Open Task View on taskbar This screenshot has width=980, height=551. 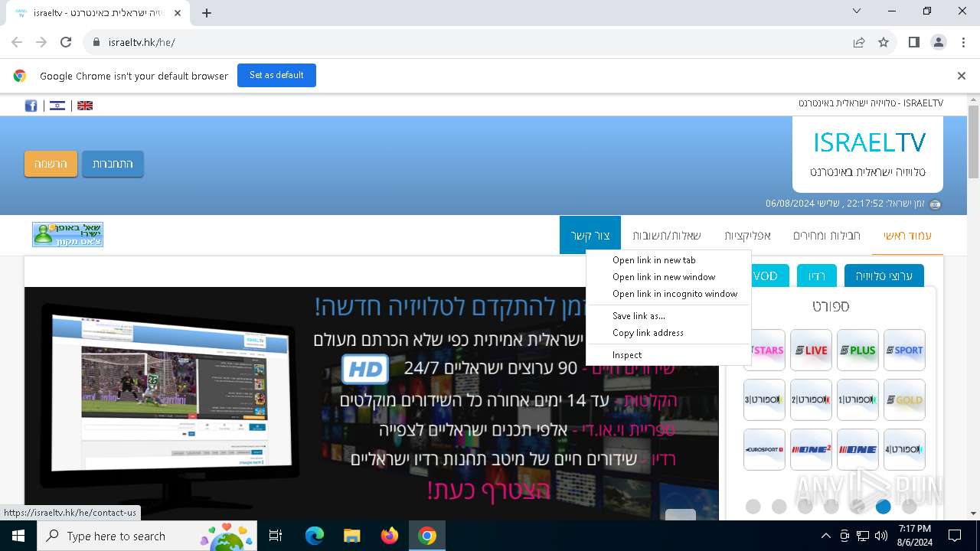click(x=276, y=536)
